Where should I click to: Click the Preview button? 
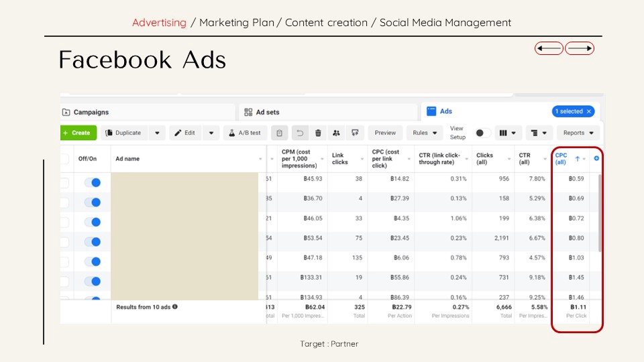(385, 133)
